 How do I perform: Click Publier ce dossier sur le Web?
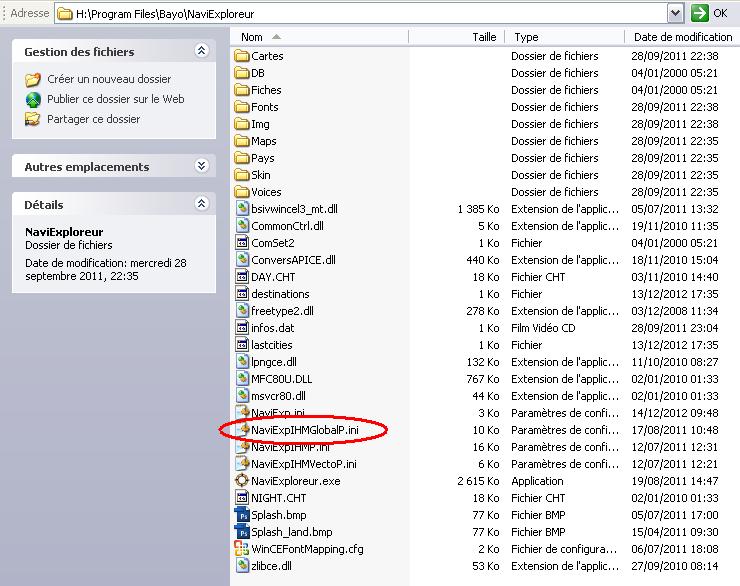click(x=116, y=99)
